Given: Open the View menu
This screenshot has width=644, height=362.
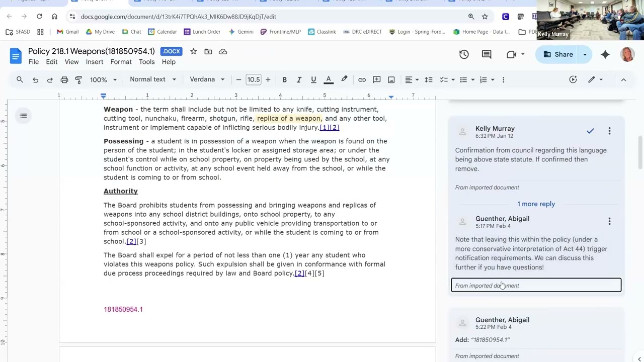Looking at the screenshot, I should (x=71, y=62).
